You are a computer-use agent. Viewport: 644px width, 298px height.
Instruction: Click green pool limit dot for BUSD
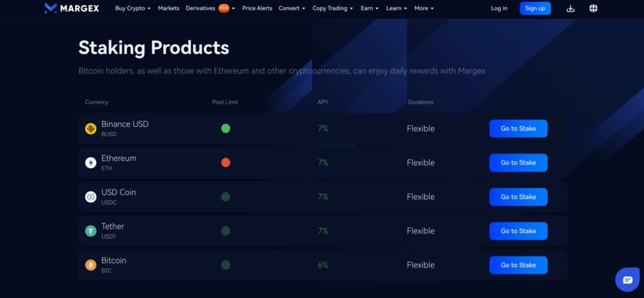[x=226, y=128]
